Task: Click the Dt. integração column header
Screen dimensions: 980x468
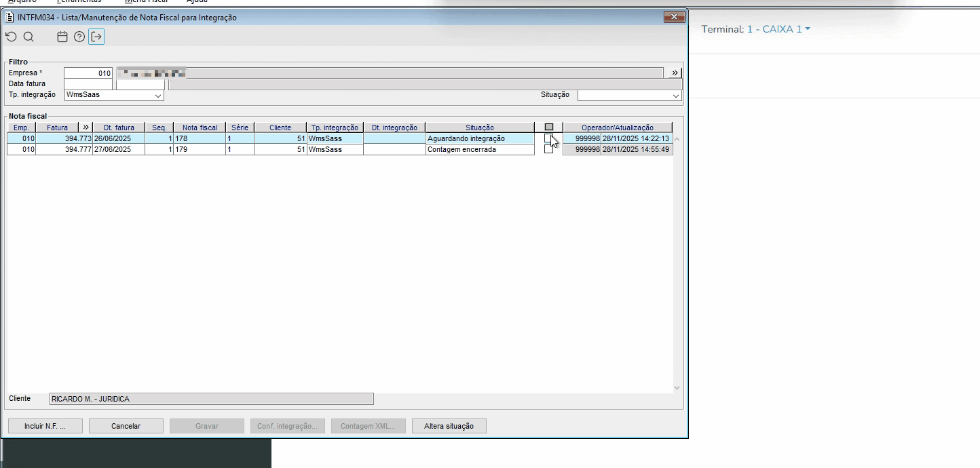Action: 394,128
